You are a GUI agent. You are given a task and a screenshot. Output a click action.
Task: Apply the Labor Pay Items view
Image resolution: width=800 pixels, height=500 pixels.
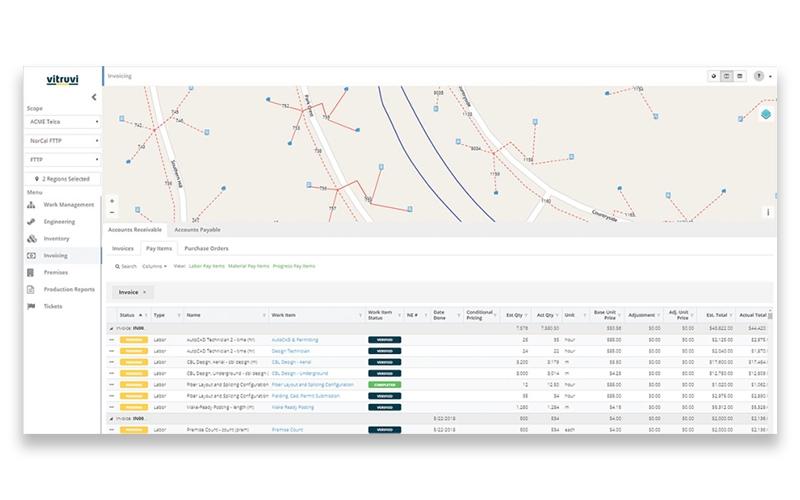207,266
